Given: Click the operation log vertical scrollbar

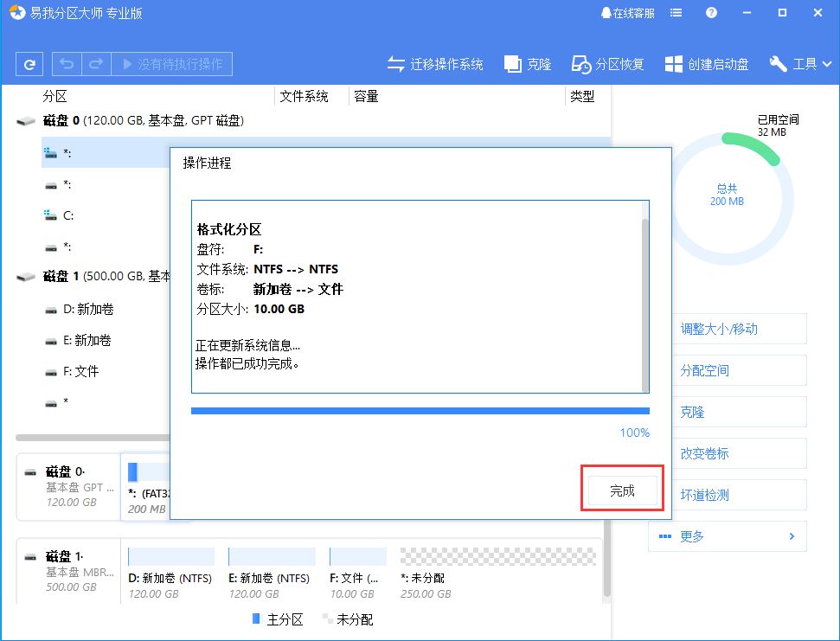Looking at the screenshot, I should tap(644, 303).
